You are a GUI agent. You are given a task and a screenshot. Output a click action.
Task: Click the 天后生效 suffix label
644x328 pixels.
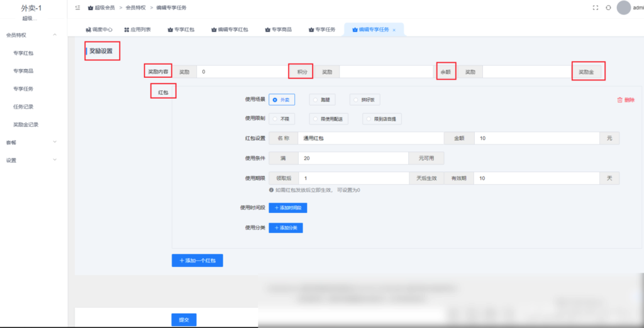(426, 178)
